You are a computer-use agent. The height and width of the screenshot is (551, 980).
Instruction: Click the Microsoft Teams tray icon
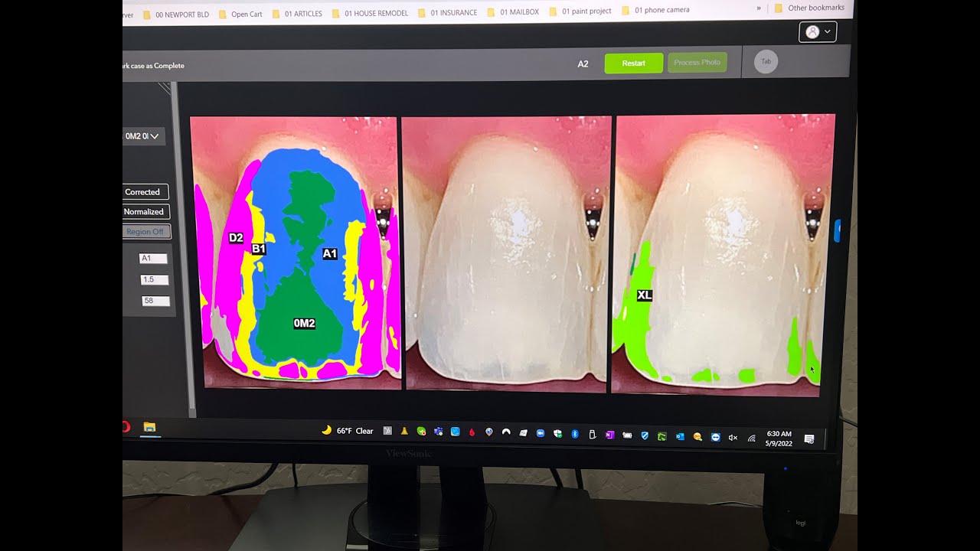click(x=438, y=432)
